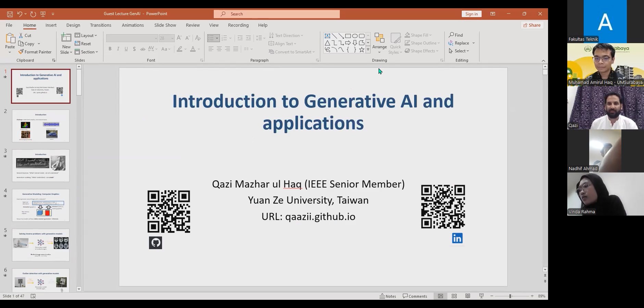This screenshot has width=644, height=308.
Task: Select the oval shape in gallery
Action: click(355, 36)
